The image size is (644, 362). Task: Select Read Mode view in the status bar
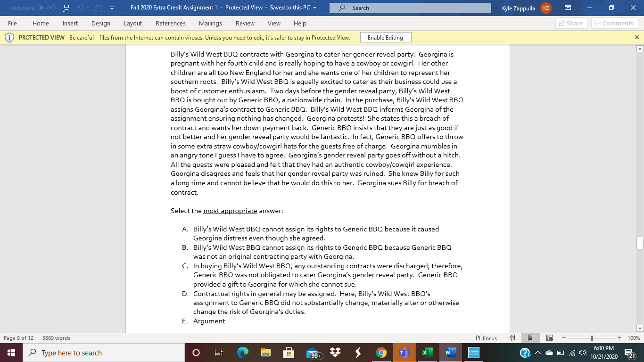512,338
